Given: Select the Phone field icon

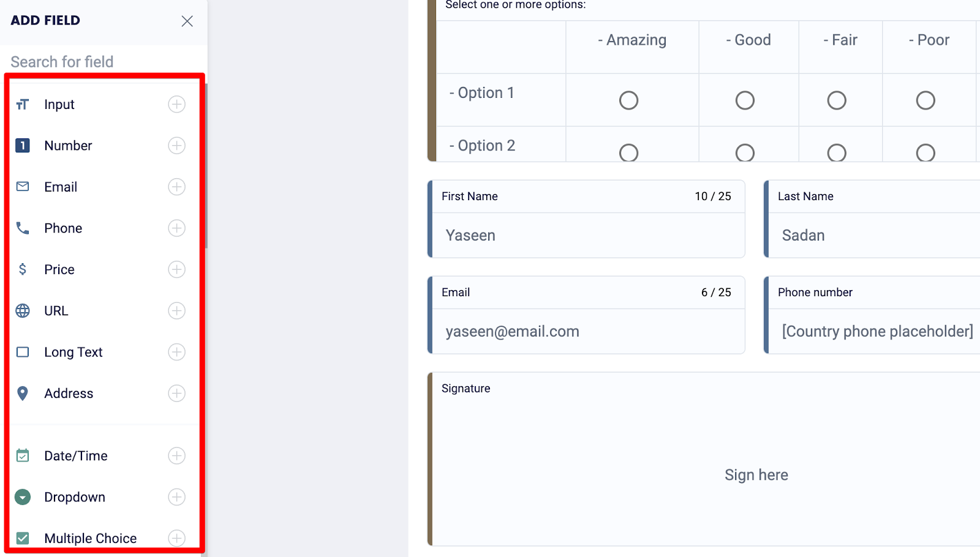Looking at the screenshot, I should (22, 228).
